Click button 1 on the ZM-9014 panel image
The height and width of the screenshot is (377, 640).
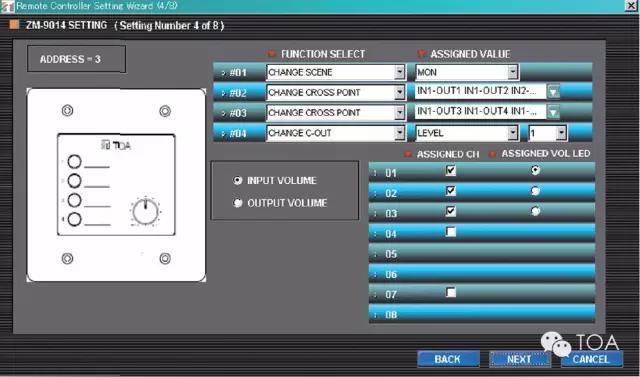pos(74,162)
